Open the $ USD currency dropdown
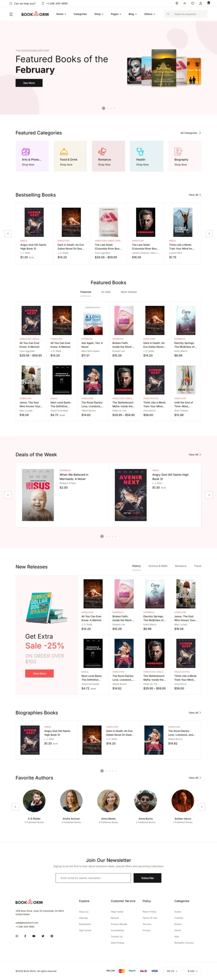217x980 pixels. (x=193, y=971)
